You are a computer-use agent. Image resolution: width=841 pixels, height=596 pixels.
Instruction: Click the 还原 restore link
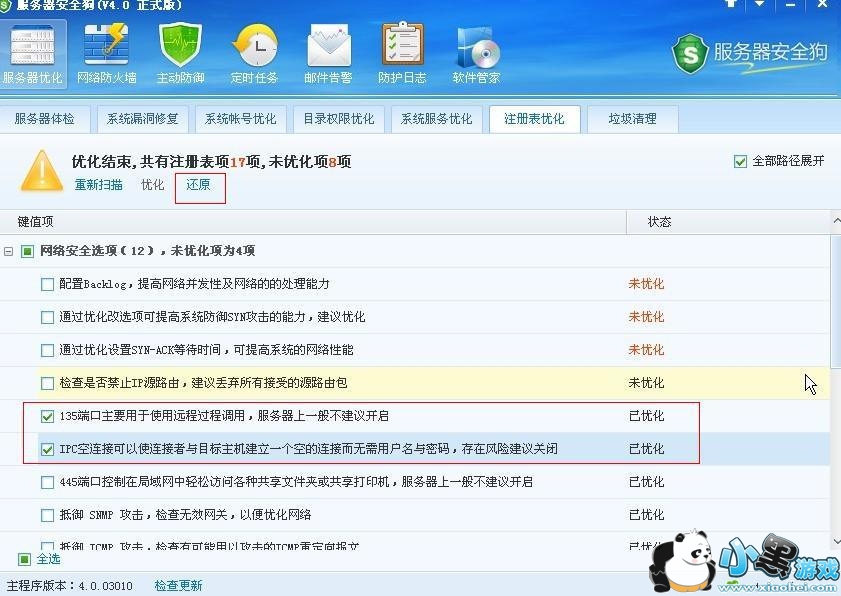pyautogui.click(x=198, y=185)
